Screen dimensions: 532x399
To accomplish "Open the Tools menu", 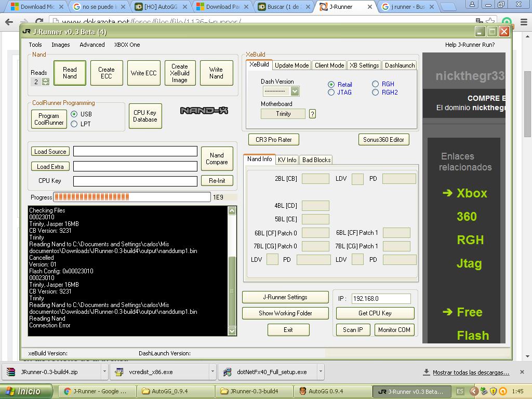I will point(35,45).
